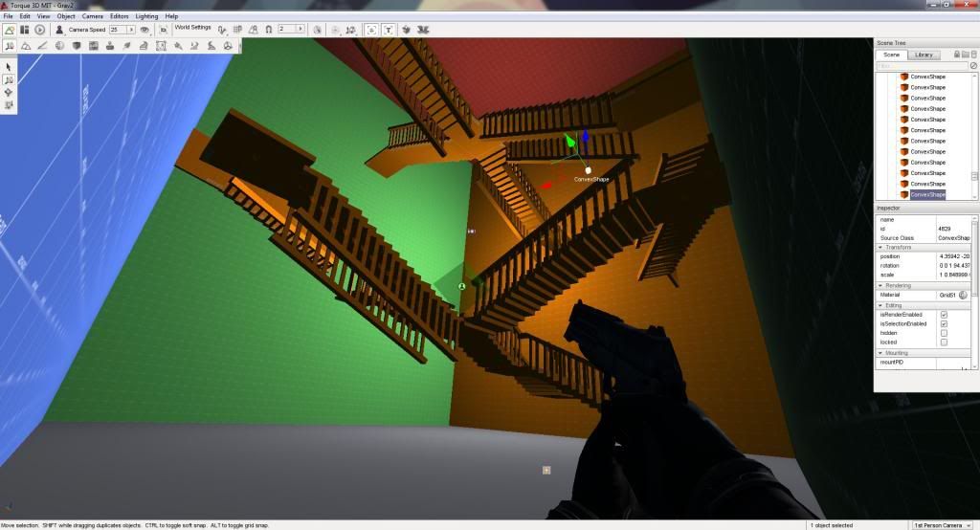Select the arrow selection tool

point(10,66)
